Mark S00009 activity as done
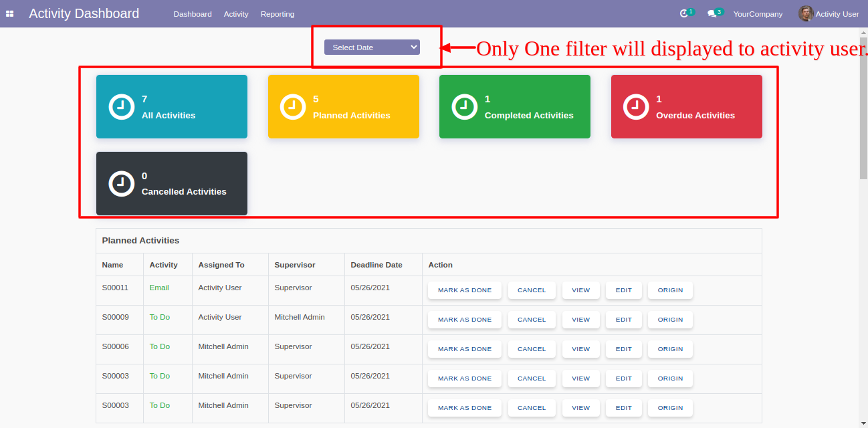The width and height of the screenshot is (868, 428). coord(465,320)
